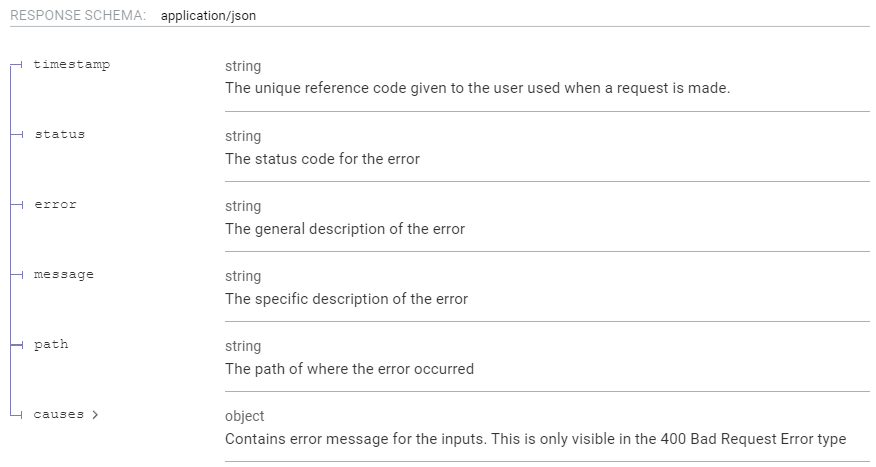Click the unique reference code description
Screen dimensions: 876x467
click(x=477, y=88)
